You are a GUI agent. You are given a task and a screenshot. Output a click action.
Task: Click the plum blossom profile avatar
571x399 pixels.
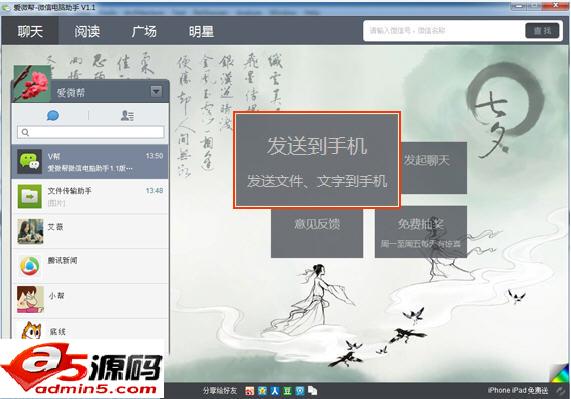(32, 83)
